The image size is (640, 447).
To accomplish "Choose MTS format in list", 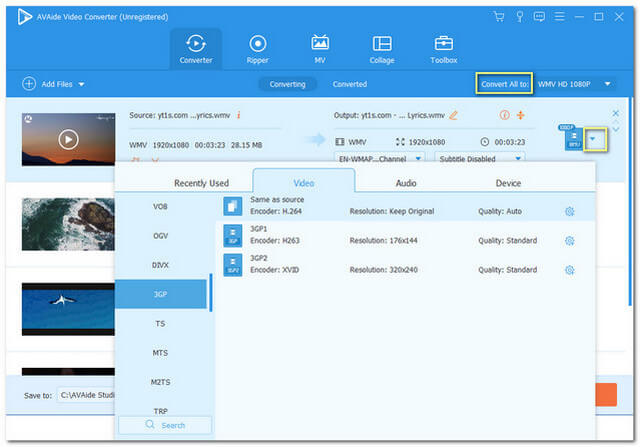I will click(x=160, y=353).
